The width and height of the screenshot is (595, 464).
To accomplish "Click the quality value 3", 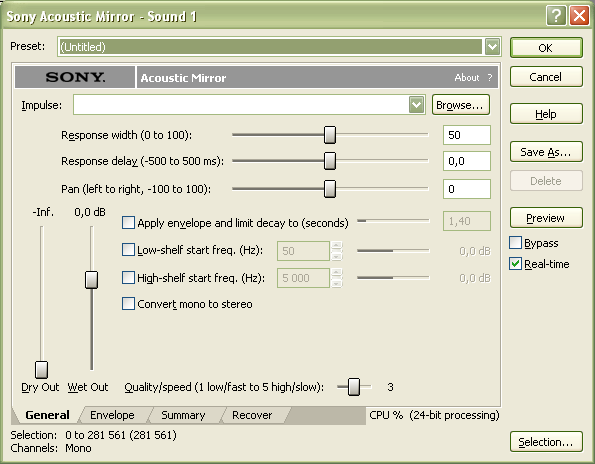I will tap(390, 387).
